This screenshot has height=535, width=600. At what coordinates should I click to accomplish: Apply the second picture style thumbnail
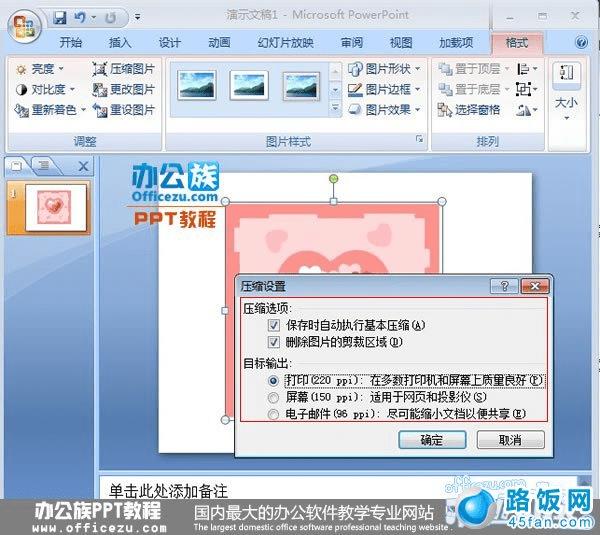tap(249, 85)
